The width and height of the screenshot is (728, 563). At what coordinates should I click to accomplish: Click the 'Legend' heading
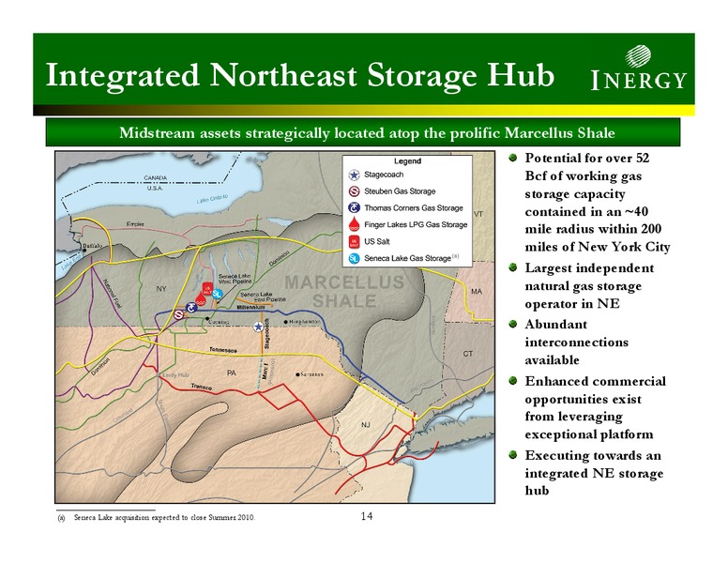point(408,161)
